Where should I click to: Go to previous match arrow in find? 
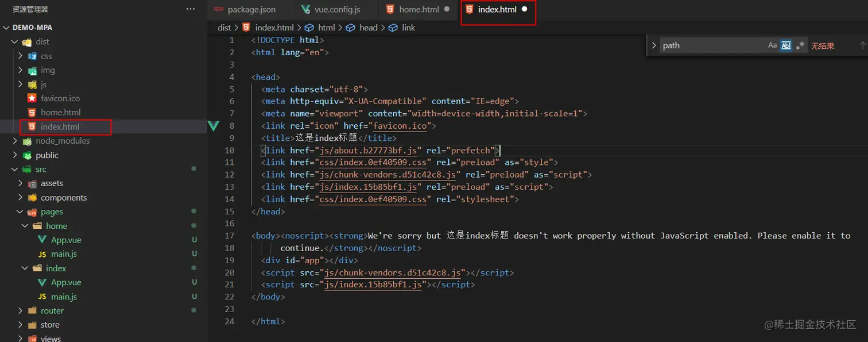pyautogui.click(x=862, y=45)
